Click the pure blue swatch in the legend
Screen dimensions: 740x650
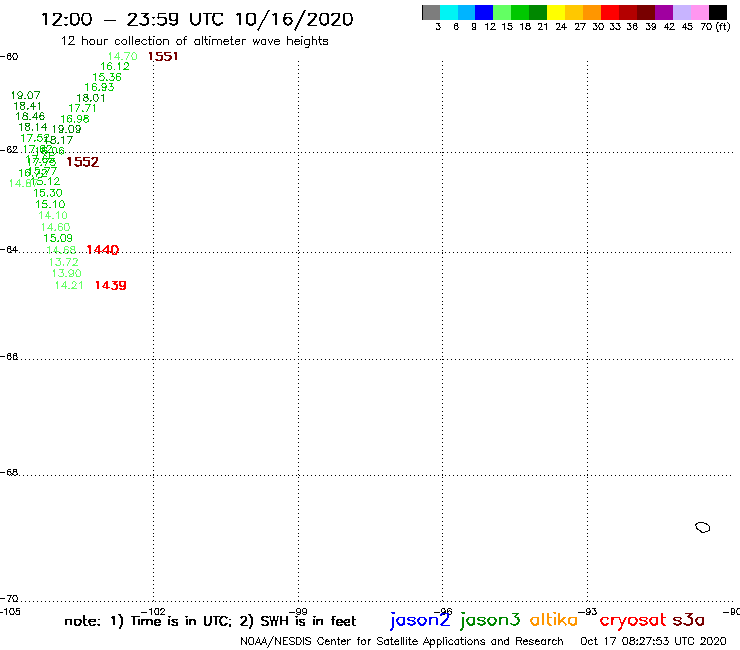[x=484, y=12]
